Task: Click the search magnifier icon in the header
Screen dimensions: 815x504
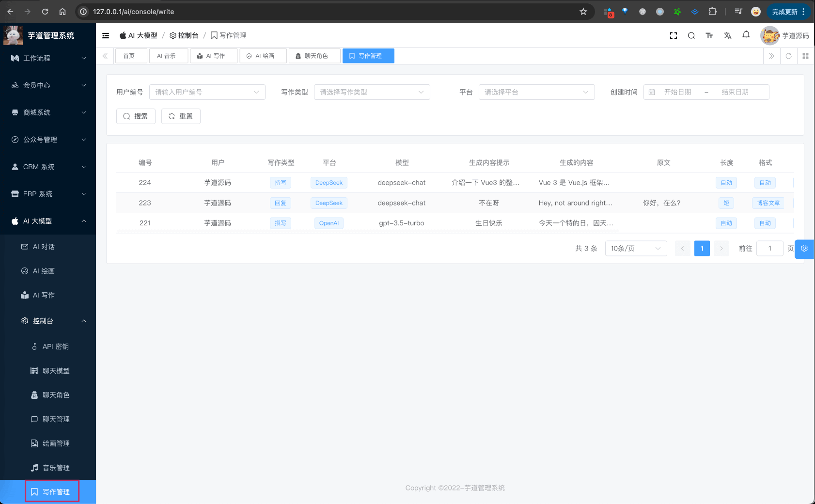Action: pos(691,35)
